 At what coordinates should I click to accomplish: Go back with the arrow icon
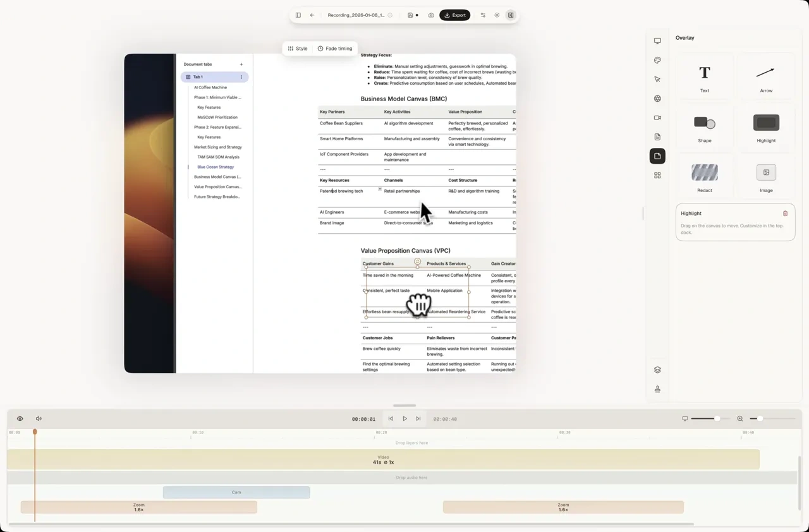pyautogui.click(x=312, y=15)
